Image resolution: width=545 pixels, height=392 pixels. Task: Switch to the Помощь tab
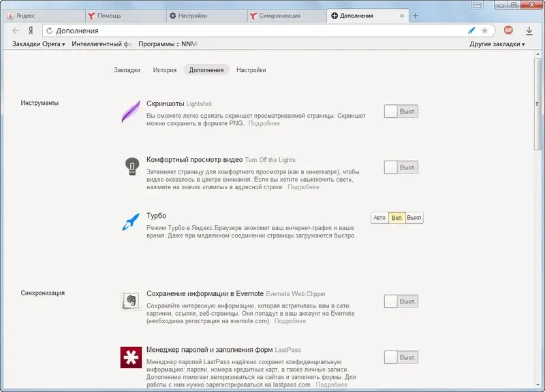click(x=126, y=16)
